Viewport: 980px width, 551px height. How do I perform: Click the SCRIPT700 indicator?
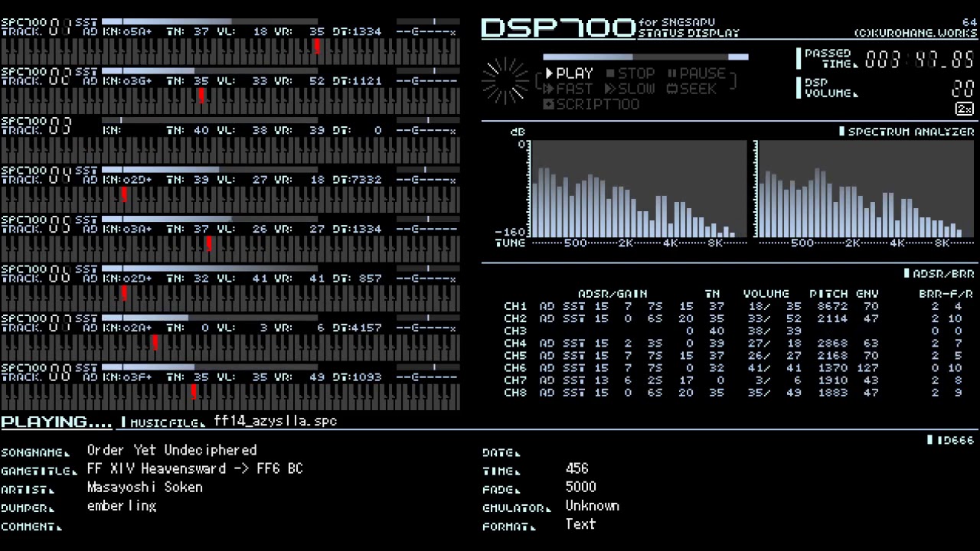tap(591, 104)
